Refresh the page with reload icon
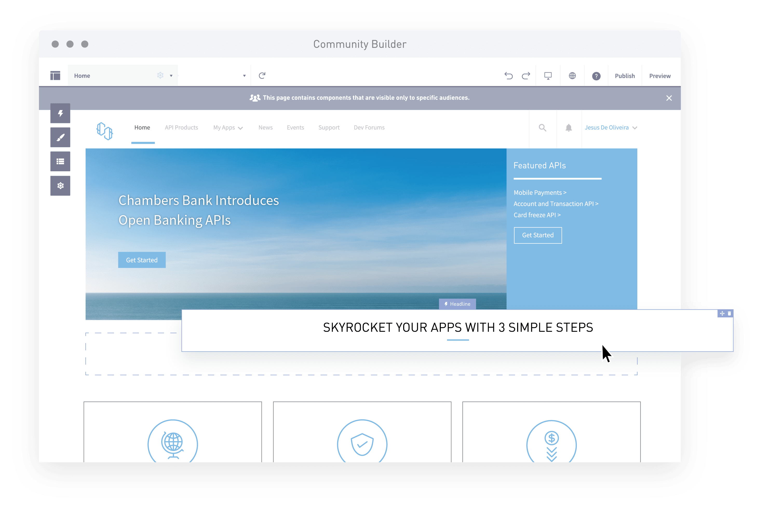 (x=262, y=76)
